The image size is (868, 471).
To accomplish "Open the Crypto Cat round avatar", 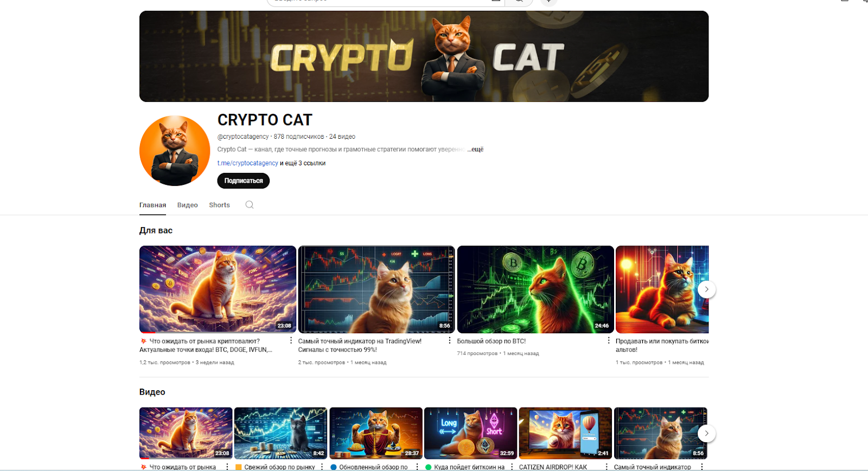I will pyautogui.click(x=175, y=151).
